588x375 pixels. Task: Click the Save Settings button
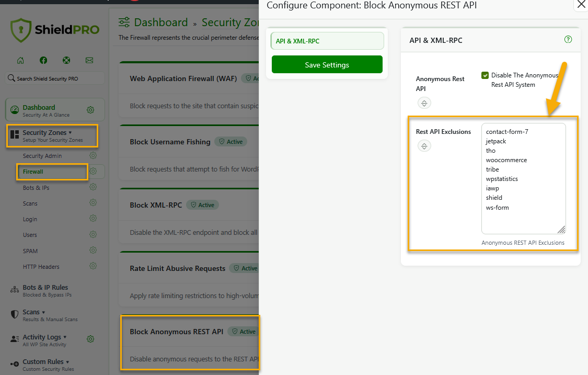327,64
